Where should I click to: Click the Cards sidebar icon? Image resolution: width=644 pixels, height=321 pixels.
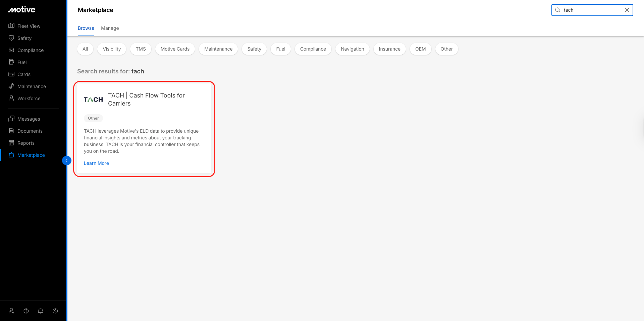tap(11, 74)
